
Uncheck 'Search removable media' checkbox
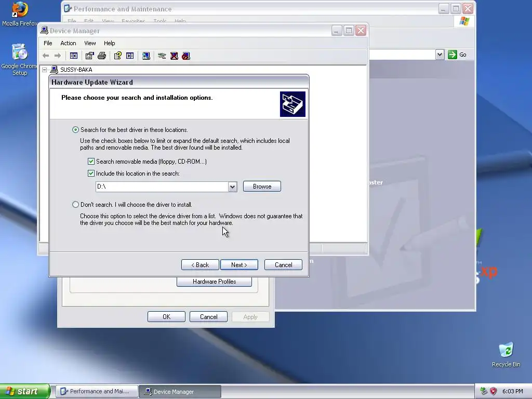point(91,161)
